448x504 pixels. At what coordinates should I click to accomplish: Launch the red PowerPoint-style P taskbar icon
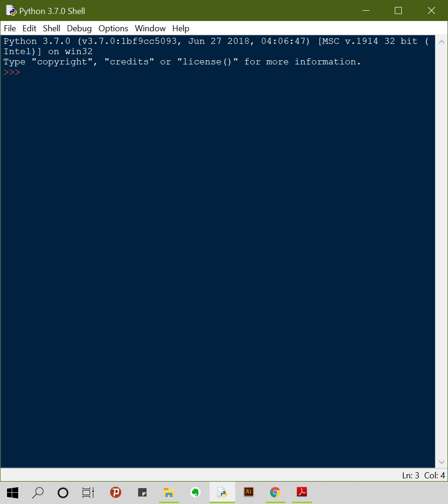116,492
